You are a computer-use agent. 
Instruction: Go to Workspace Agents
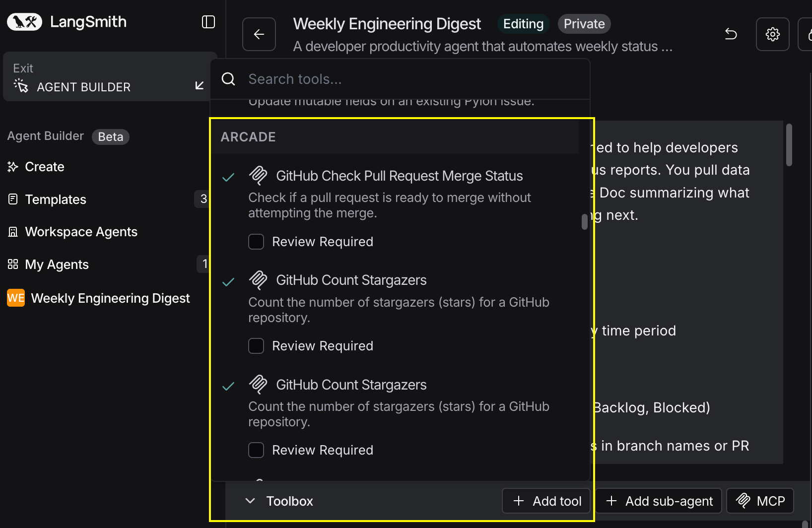pos(81,232)
